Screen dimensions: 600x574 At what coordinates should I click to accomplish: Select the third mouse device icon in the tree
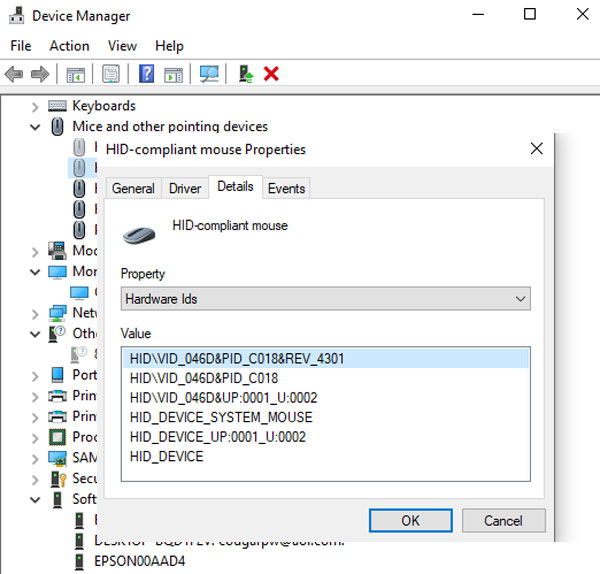[79, 189]
